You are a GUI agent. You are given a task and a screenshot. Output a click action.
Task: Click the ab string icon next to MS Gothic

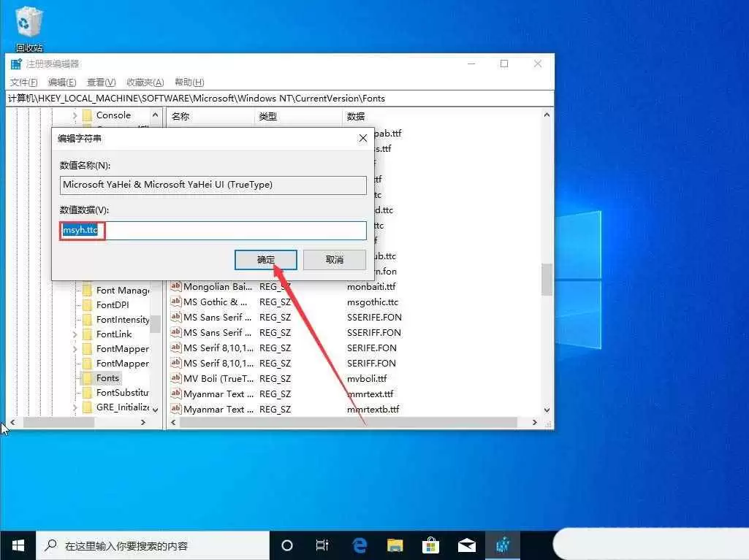[x=177, y=302]
